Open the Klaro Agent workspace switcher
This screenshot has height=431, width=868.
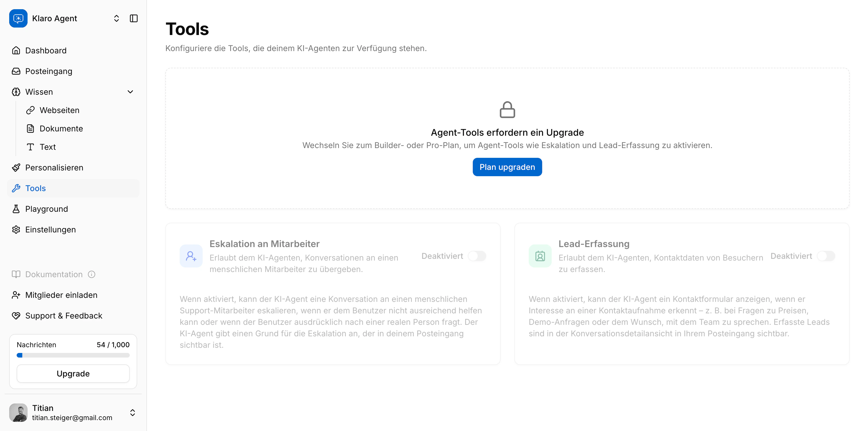pyautogui.click(x=116, y=18)
